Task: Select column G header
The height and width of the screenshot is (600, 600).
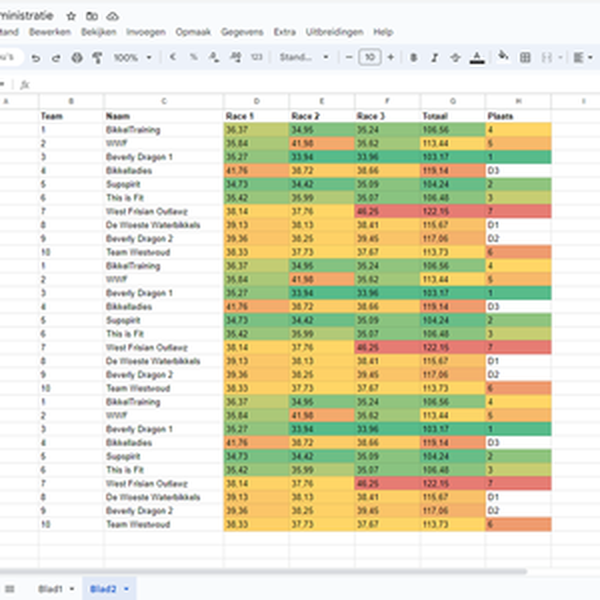Action: click(453, 101)
